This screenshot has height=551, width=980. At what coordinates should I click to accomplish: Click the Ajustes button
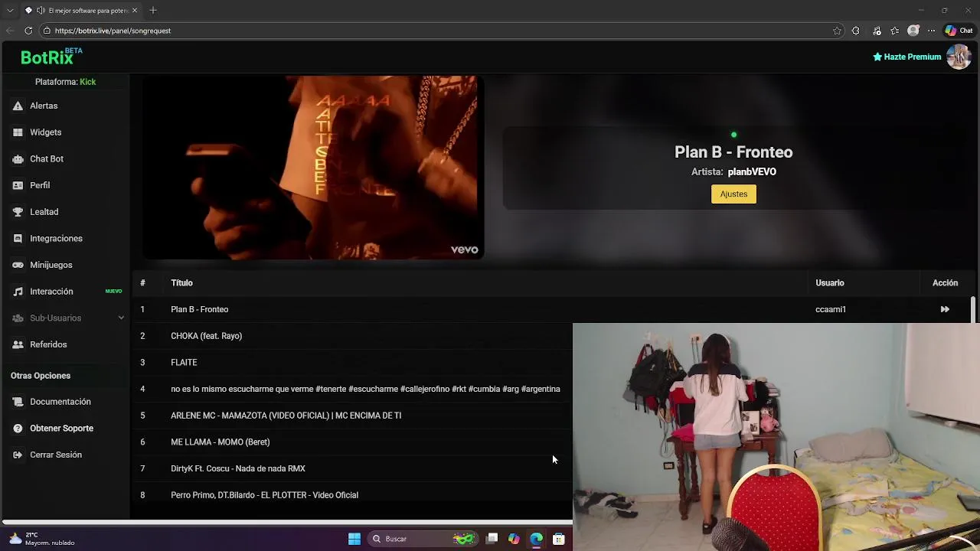(733, 194)
